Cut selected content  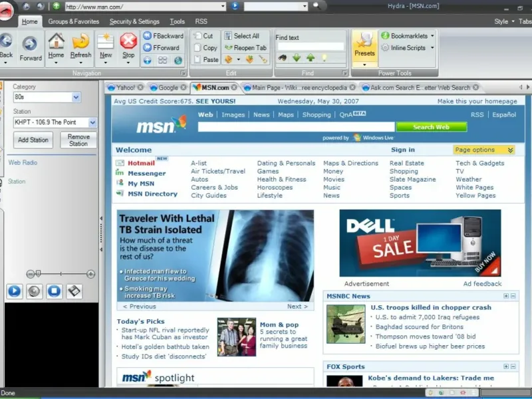[x=203, y=36]
